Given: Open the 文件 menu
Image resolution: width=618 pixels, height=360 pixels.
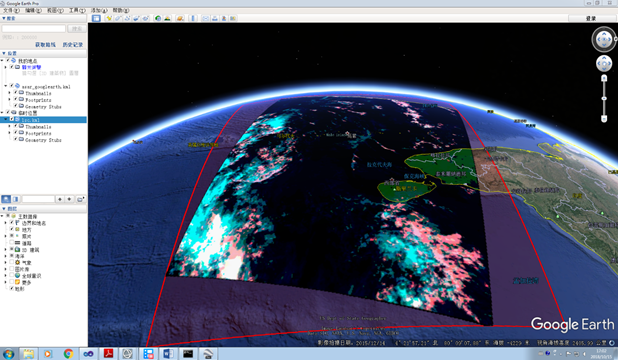Looking at the screenshot, I should tap(11, 10).
